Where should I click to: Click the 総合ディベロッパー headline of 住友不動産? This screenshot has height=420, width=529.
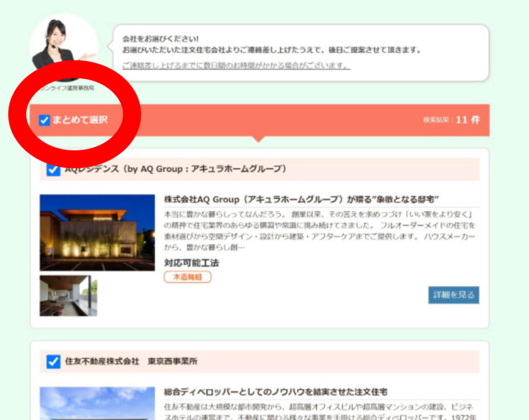275,392
